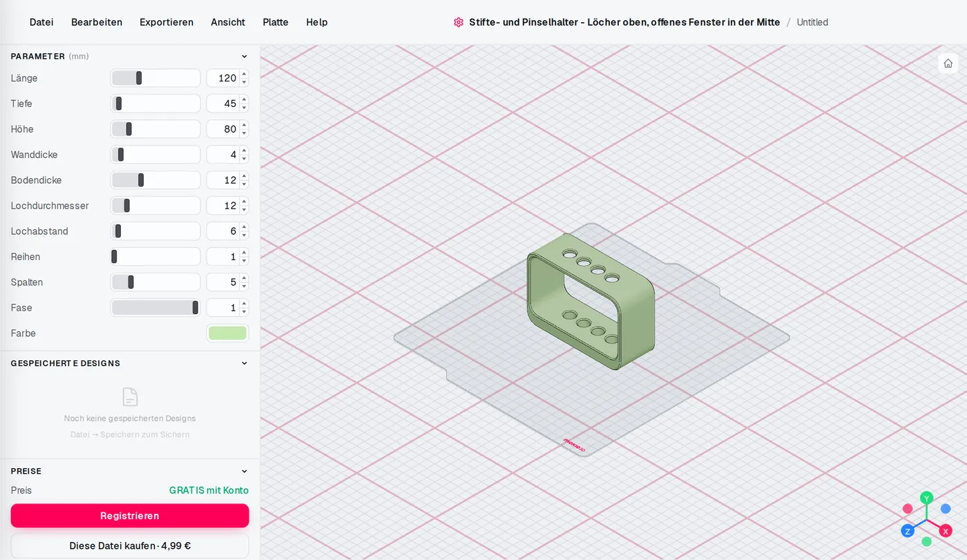
Task: Increase the Bodendicke value with its stepper
Action: pyautogui.click(x=244, y=176)
